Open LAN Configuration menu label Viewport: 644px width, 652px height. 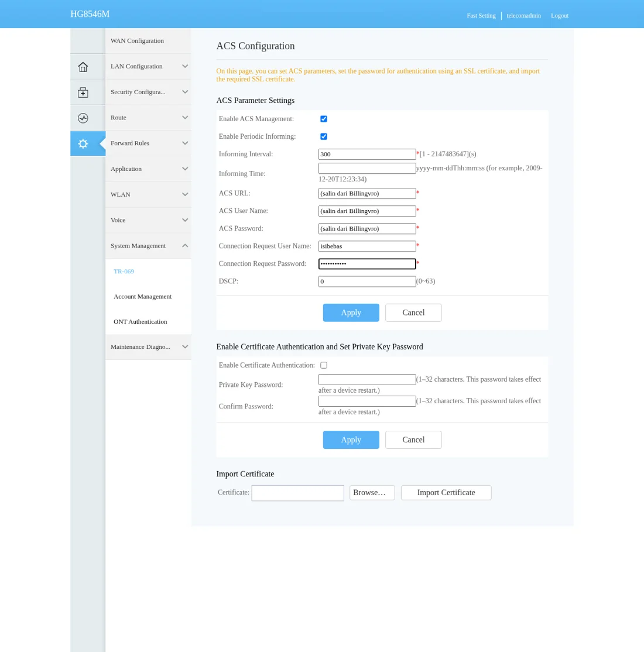point(136,67)
